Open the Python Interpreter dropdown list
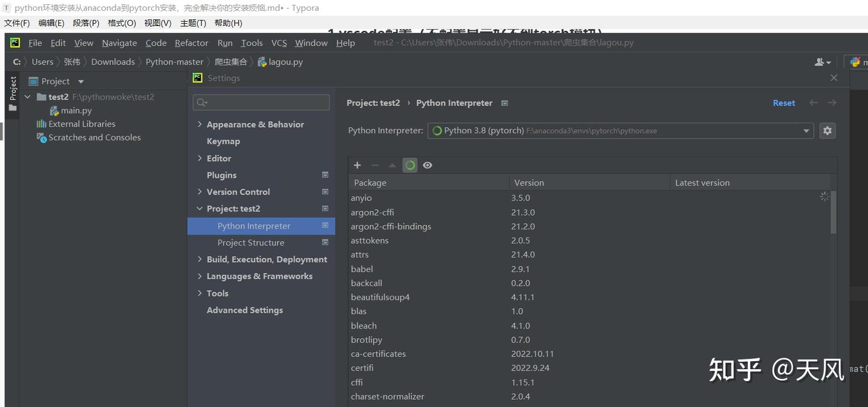 (x=806, y=130)
